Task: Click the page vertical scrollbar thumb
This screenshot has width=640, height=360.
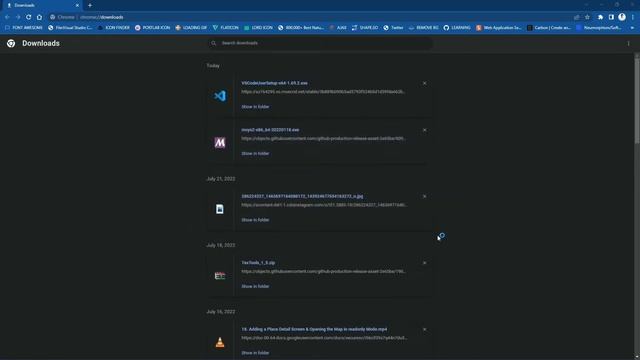Action: [x=637, y=100]
